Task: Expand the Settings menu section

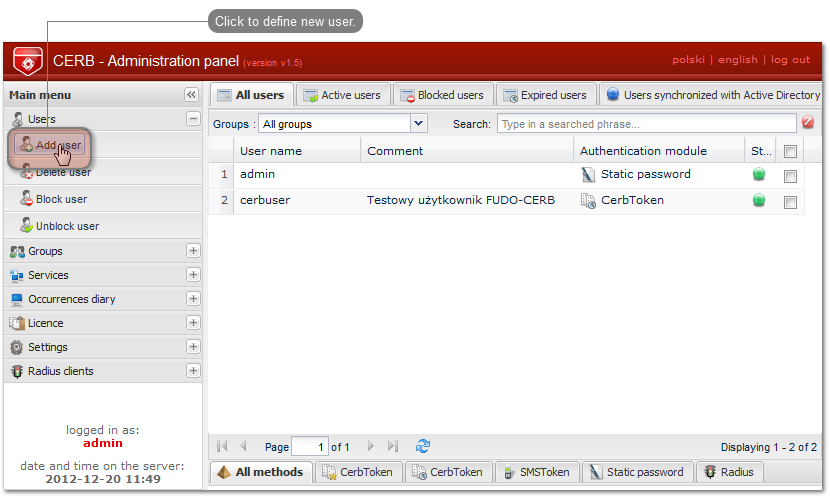Action: 193,347
